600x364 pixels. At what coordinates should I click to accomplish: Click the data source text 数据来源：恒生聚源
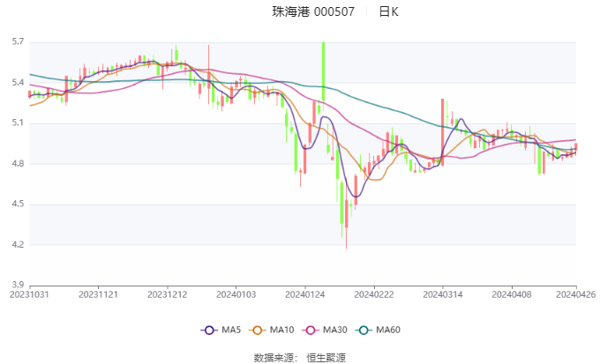tap(300, 358)
